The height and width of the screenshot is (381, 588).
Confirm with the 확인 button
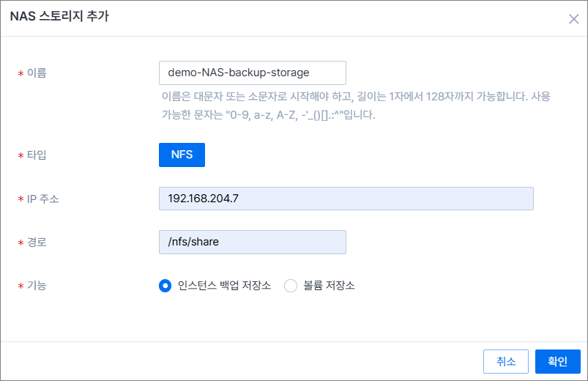(x=557, y=361)
